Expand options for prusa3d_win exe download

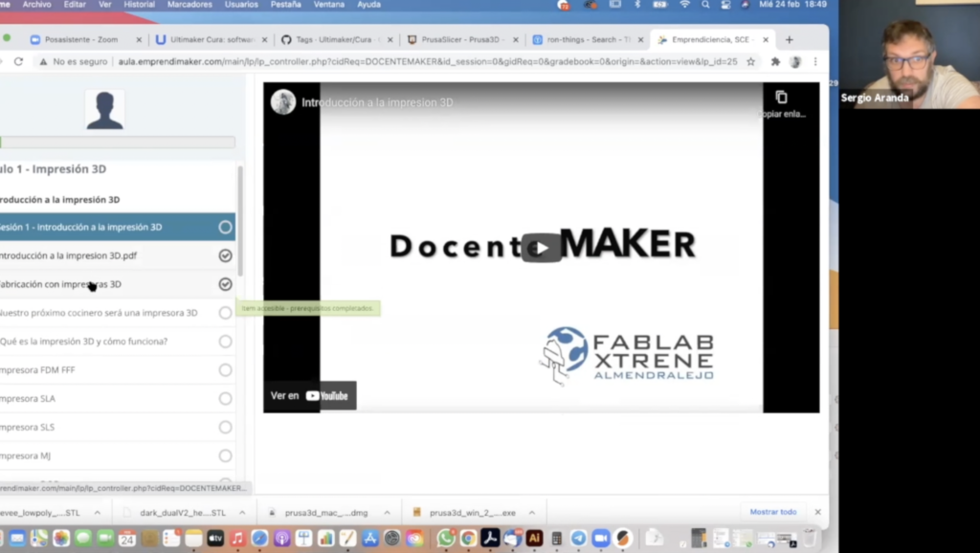(532, 513)
